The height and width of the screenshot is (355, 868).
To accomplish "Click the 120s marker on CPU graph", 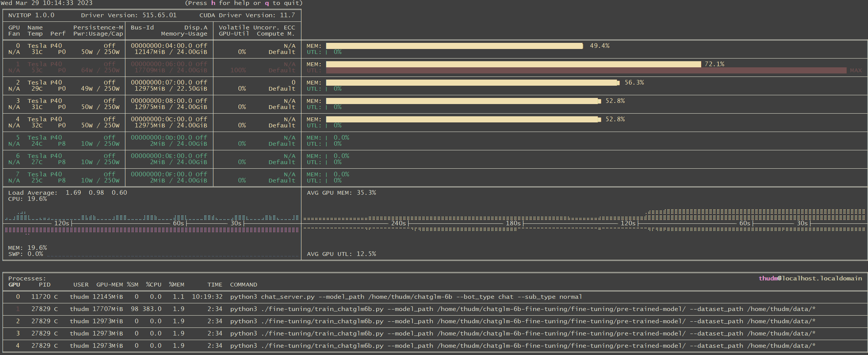I will 62,223.
